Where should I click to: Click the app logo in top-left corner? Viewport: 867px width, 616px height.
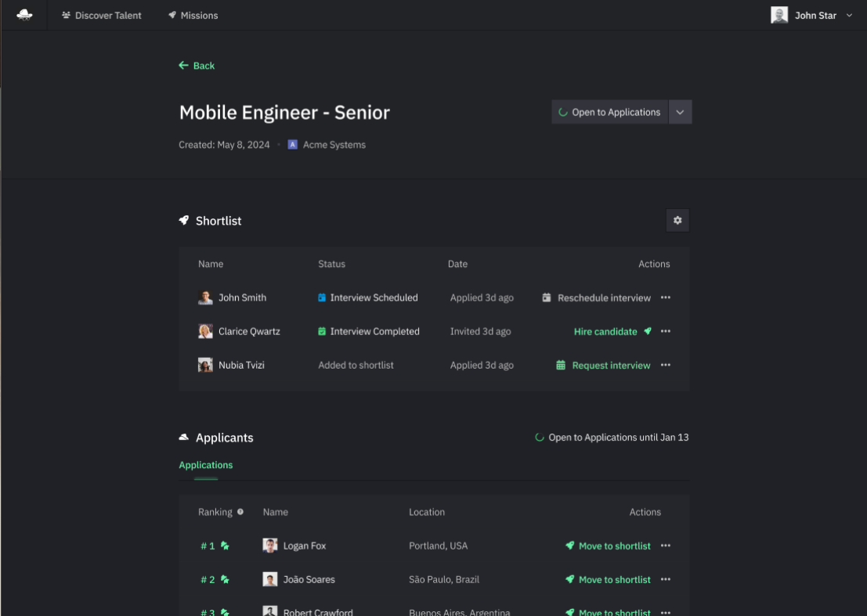tap(24, 15)
